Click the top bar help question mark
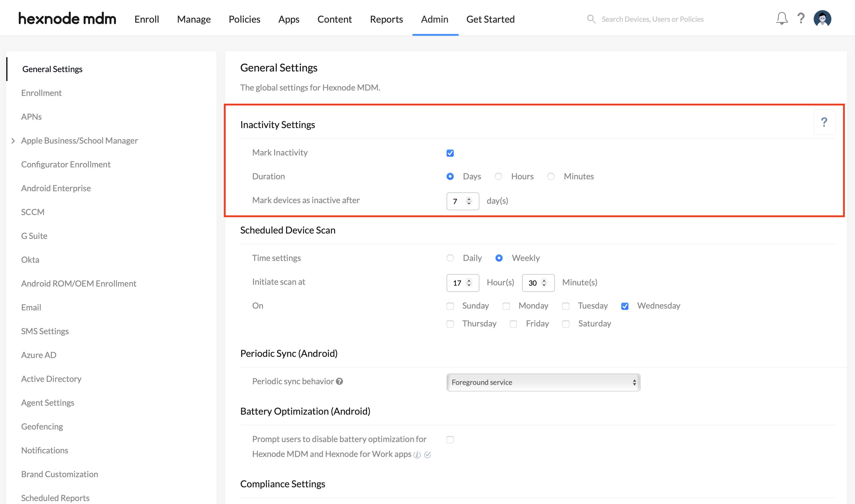The width and height of the screenshot is (855, 504). point(801,18)
